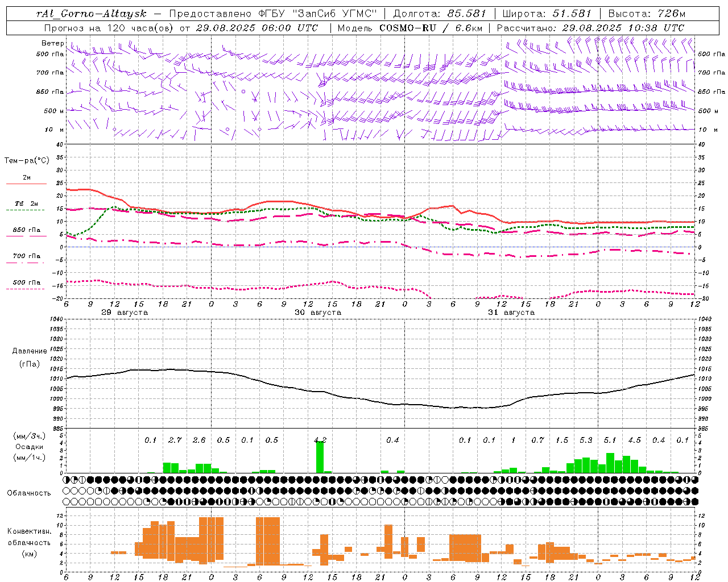728x582 pixels.
Task: Click the "Прогноз на 120 часа(ов)" text
Action: click(109, 28)
